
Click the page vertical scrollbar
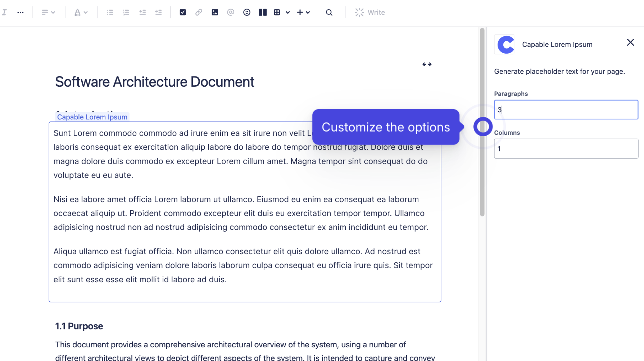(x=482, y=122)
